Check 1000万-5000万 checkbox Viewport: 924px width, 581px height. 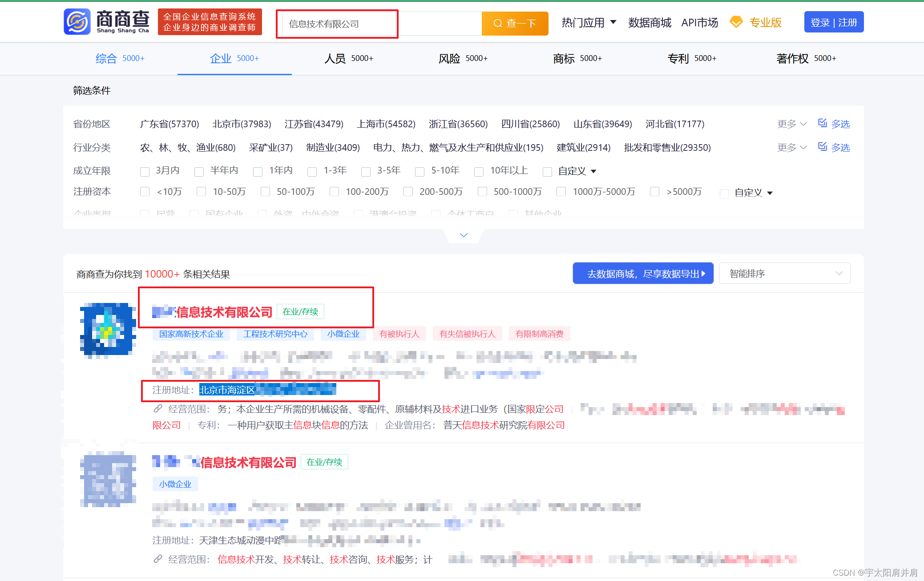click(561, 191)
